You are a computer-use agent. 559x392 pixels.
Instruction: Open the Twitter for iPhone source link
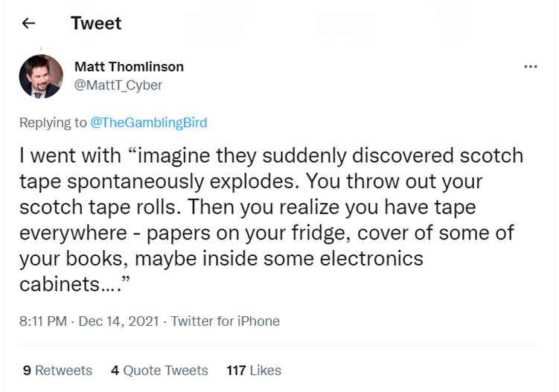pos(225,321)
